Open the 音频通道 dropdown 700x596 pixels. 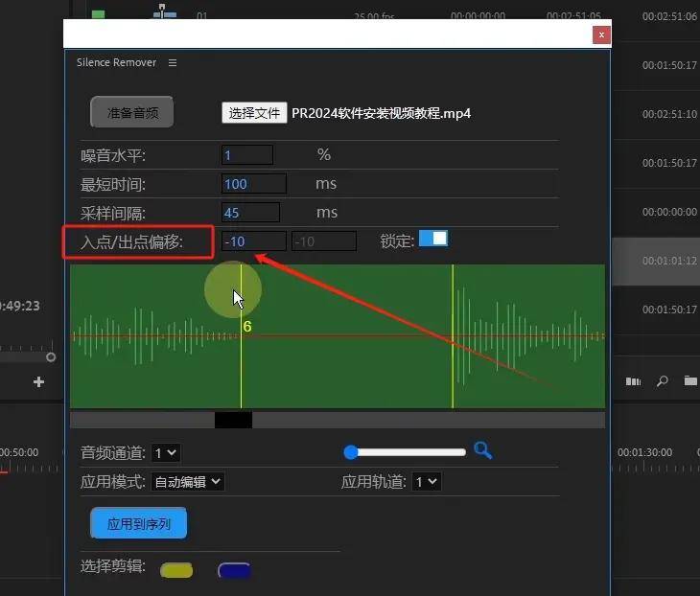click(166, 453)
